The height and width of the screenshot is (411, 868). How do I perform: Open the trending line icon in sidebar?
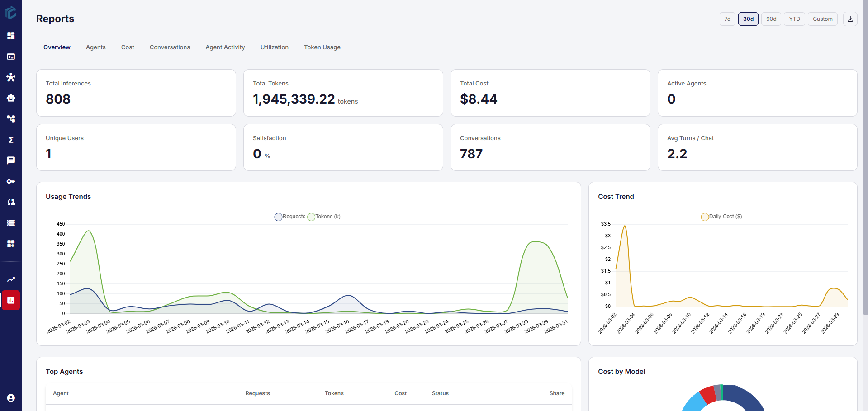pyautogui.click(x=11, y=279)
